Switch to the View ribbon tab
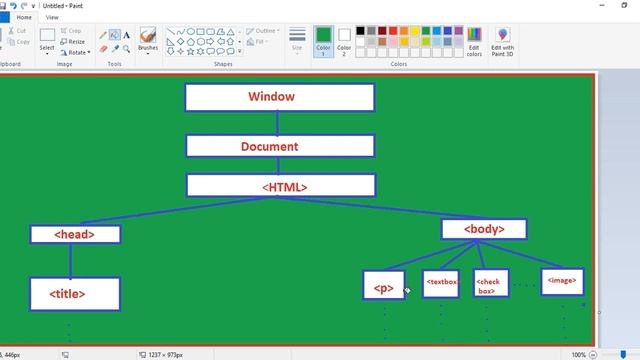640x360 pixels. [x=52, y=18]
